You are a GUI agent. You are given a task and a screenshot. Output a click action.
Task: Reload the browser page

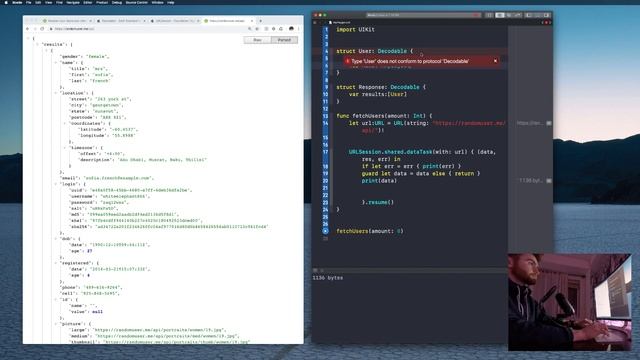(42, 29)
